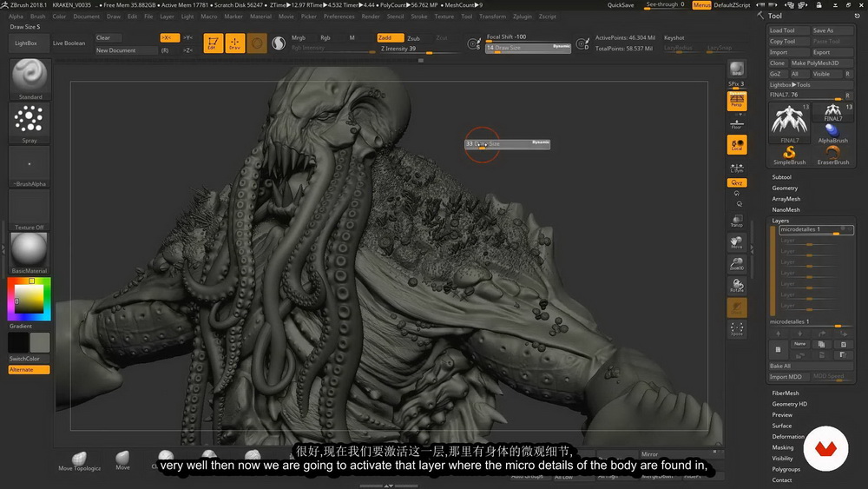The height and width of the screenshot is (489, 868).
Task: Open the Zplugin menu
Action: click(x=522, y=17)
